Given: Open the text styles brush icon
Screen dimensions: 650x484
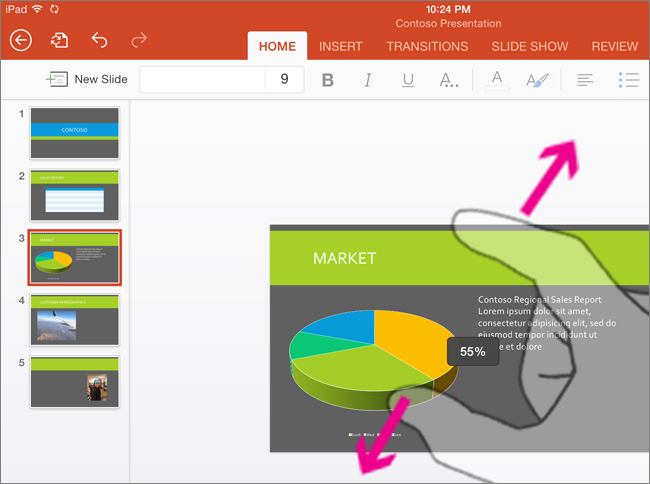Looking at the screenshot, I should 537,80.
